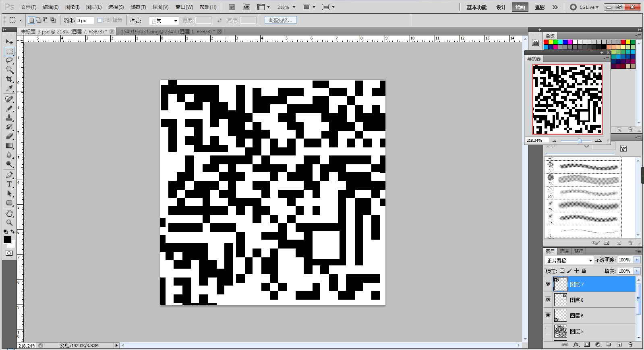Create a new layer group folder
This screenshot has width=644, height=350.
[609, 344]
